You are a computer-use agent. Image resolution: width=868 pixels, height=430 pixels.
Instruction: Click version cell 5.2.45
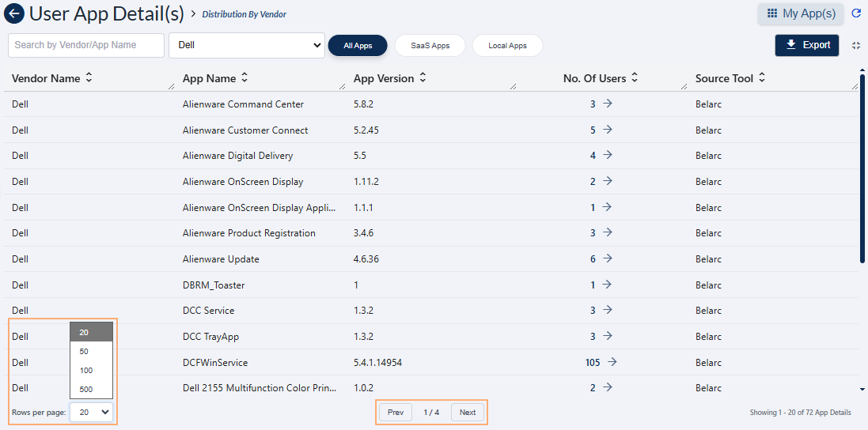(x=366, y=130)
